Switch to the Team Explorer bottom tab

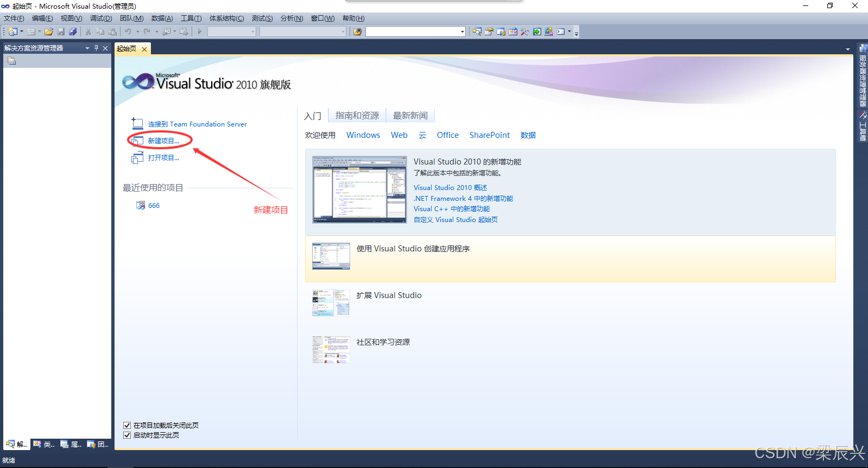point(98,444)
